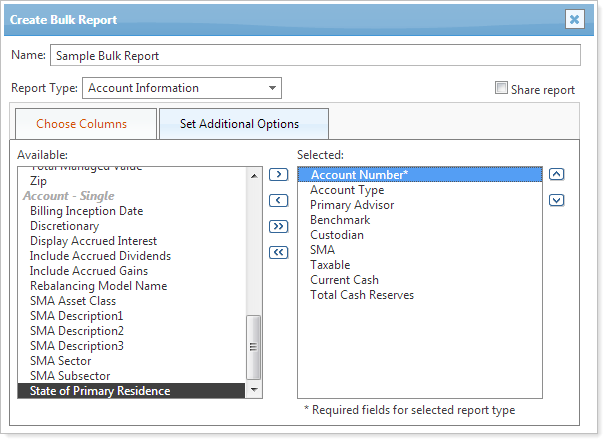Open the Set Additional Options tab
Image resolution: width=607 pixels, height=443 pixels.
[239, 124]
